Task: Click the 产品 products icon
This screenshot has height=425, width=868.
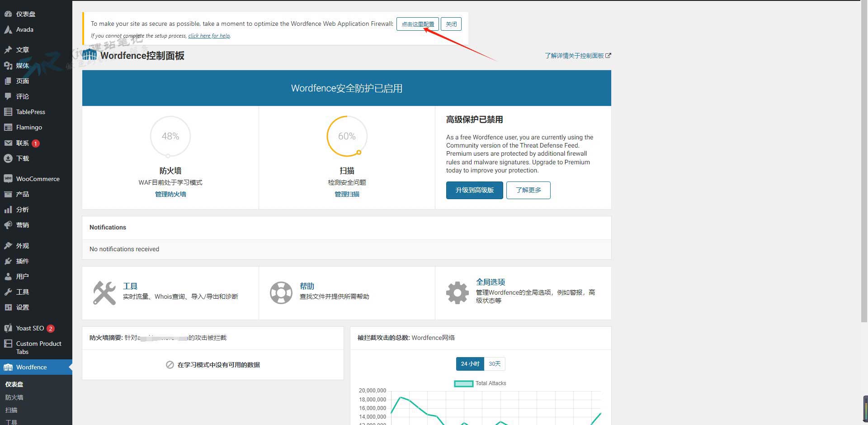Action: pos(8,194)
